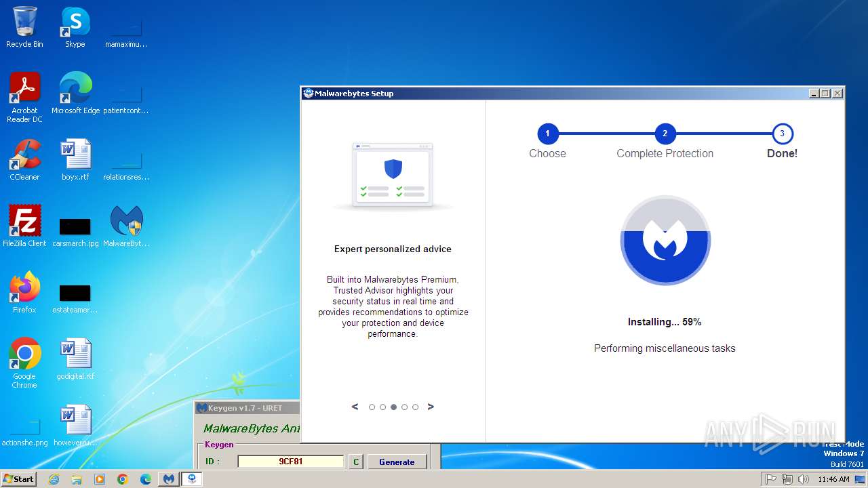Viewport: 868px width, 488px height.
Task: Show previous slide arrow in Malwarebytes Setup
Action: 355,407
